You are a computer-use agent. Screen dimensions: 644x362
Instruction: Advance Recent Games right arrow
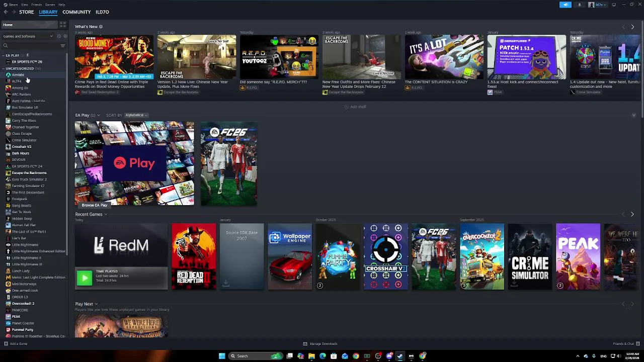[632, 214]
